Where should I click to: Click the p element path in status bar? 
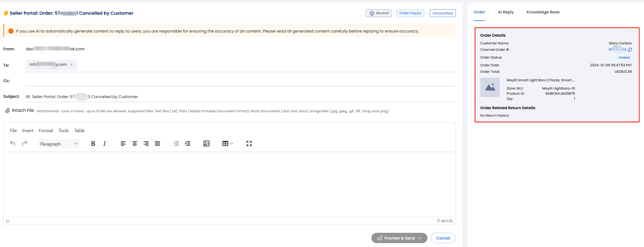point(7,221)
